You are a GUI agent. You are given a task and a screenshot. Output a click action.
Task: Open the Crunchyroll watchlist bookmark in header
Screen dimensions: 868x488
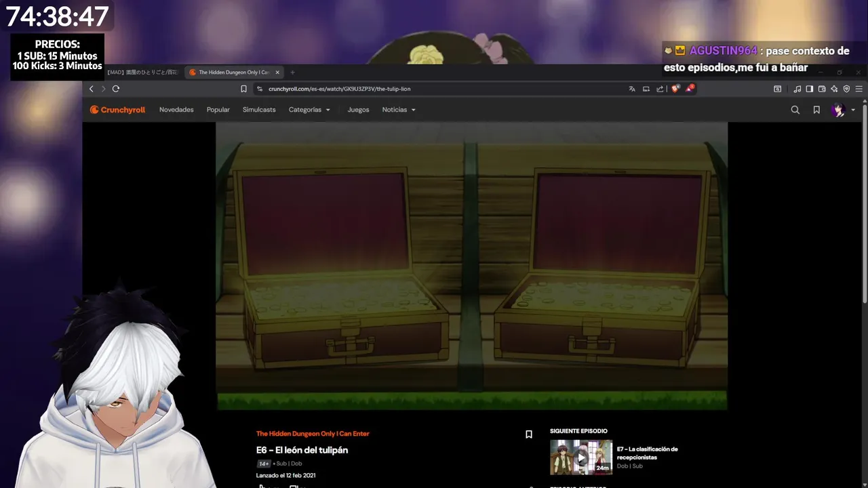(816, 110)
